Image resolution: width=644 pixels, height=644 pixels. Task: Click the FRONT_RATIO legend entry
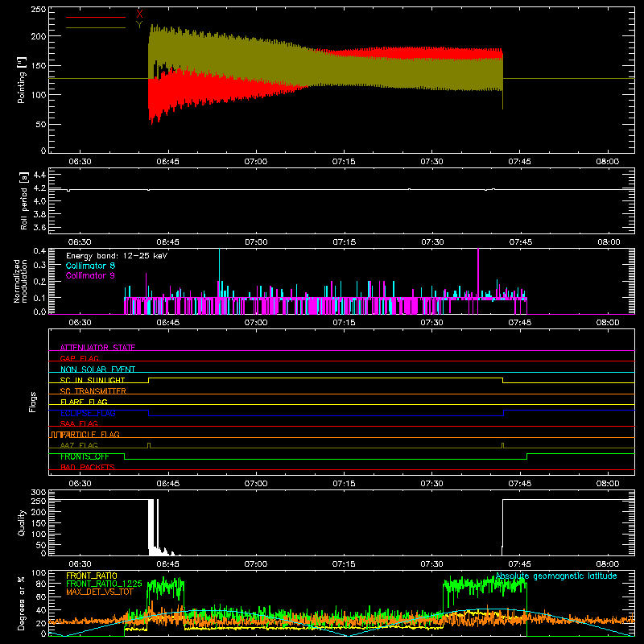[x=92, y=576]
